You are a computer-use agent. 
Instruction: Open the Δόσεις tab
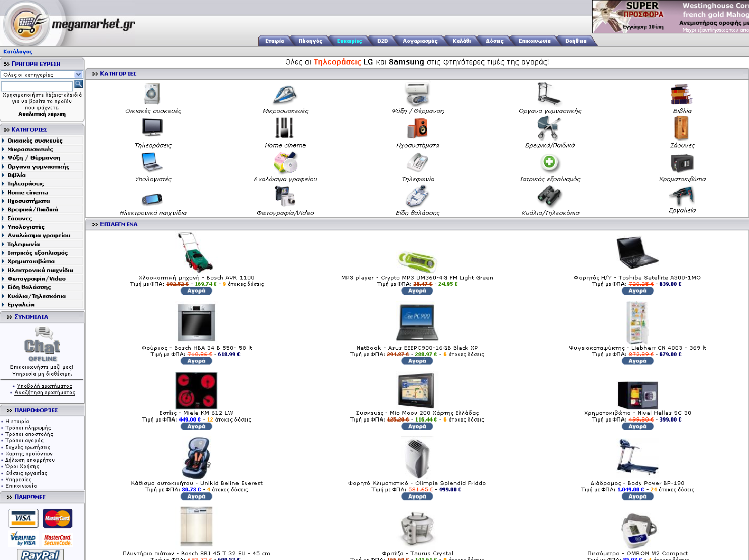pos(494,41)
